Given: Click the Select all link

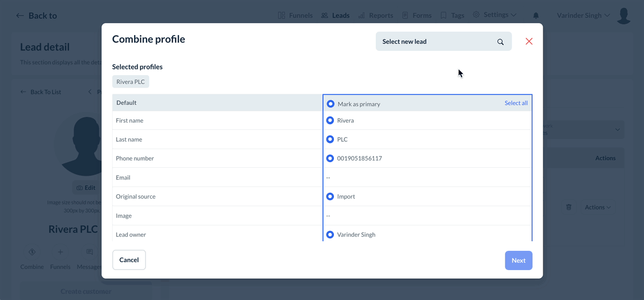Looking at the screenshot, I should (x=516, y=103).
